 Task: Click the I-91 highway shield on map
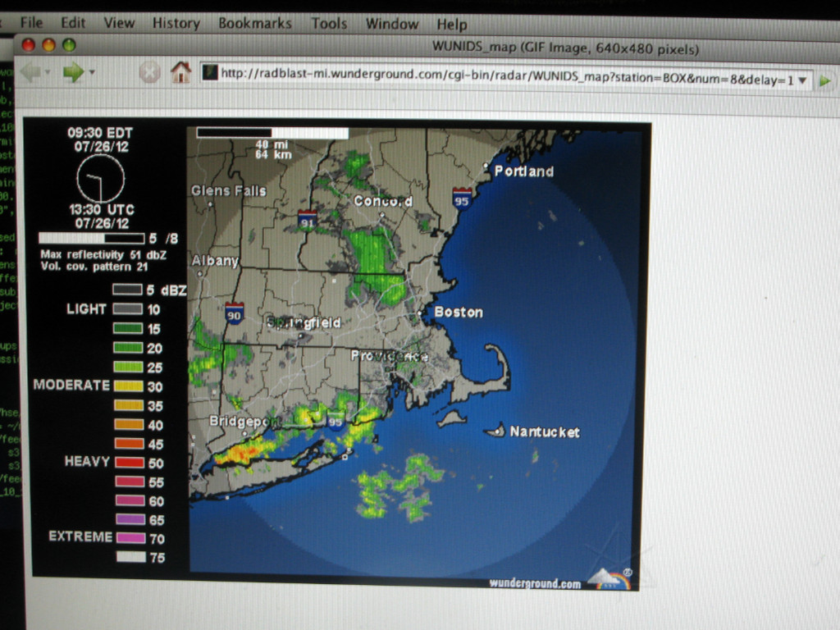click(308, 220)
